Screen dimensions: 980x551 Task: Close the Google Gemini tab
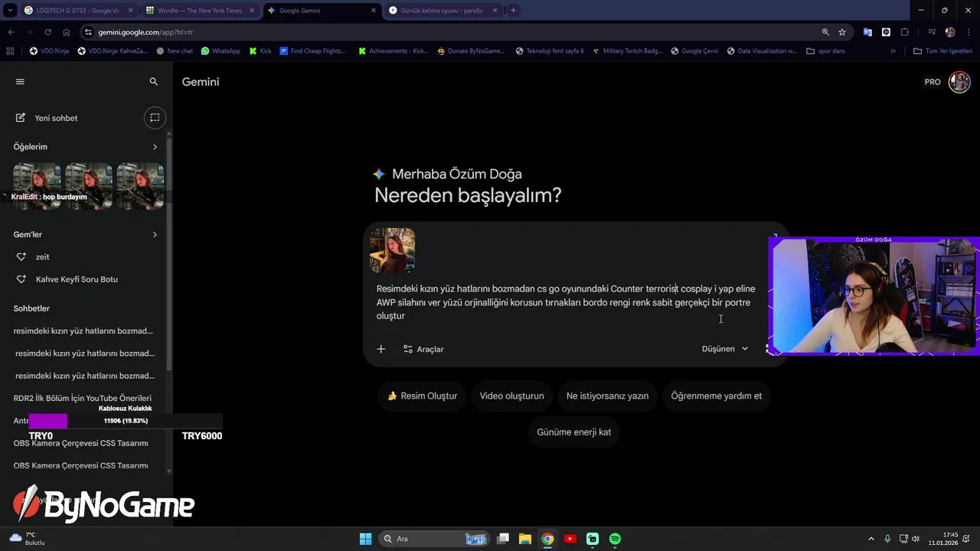374,11
